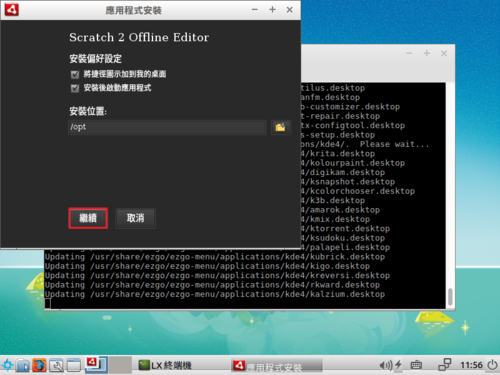Viewport: 500px width, 375px height.
Task: Click the Adobe AIR icon in installer title bar
Action: tap(12, 10)
